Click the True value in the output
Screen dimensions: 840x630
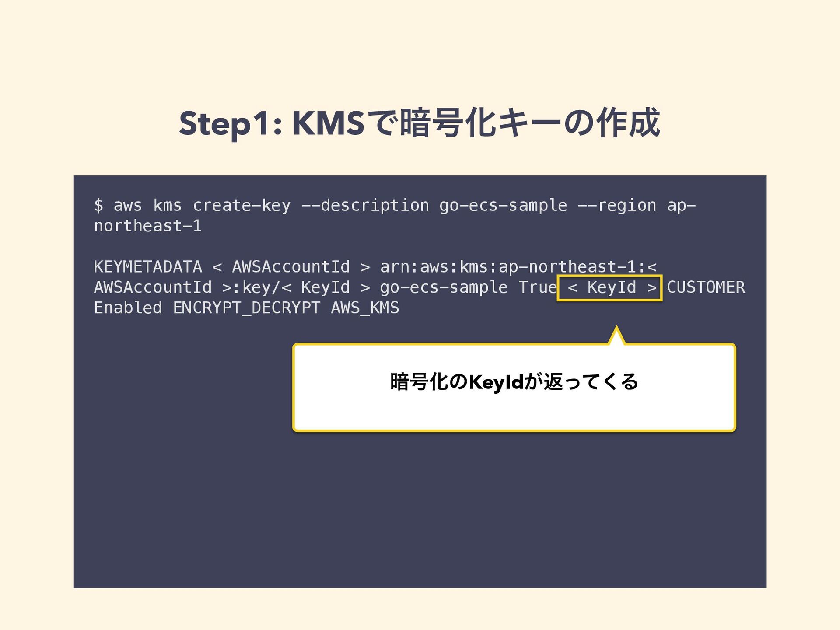[x=538, y=287]
